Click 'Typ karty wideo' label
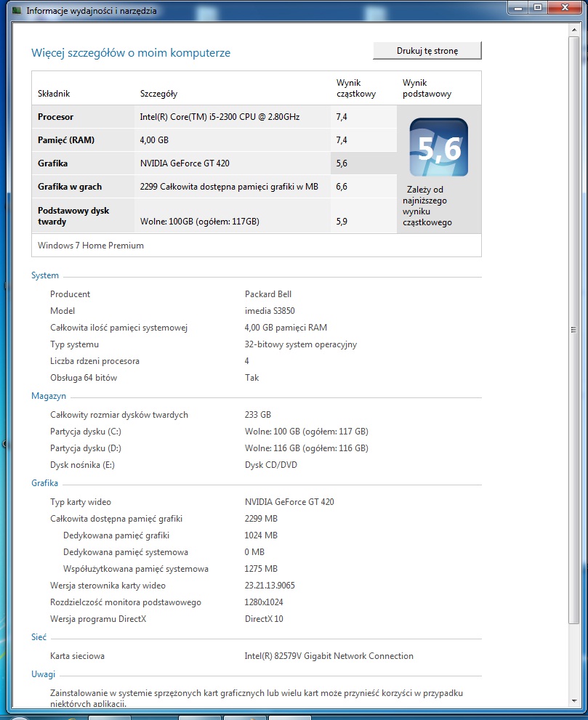 (81, 502)
